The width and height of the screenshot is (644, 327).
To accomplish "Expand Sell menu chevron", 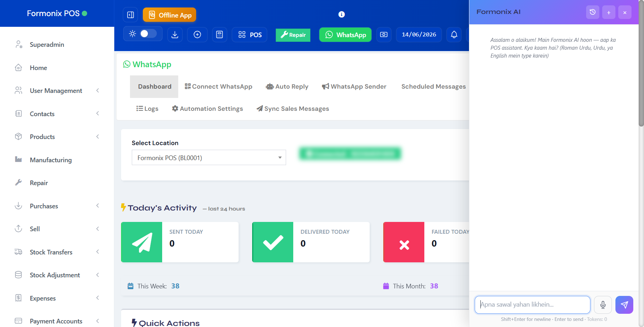I will click(98, 229).
